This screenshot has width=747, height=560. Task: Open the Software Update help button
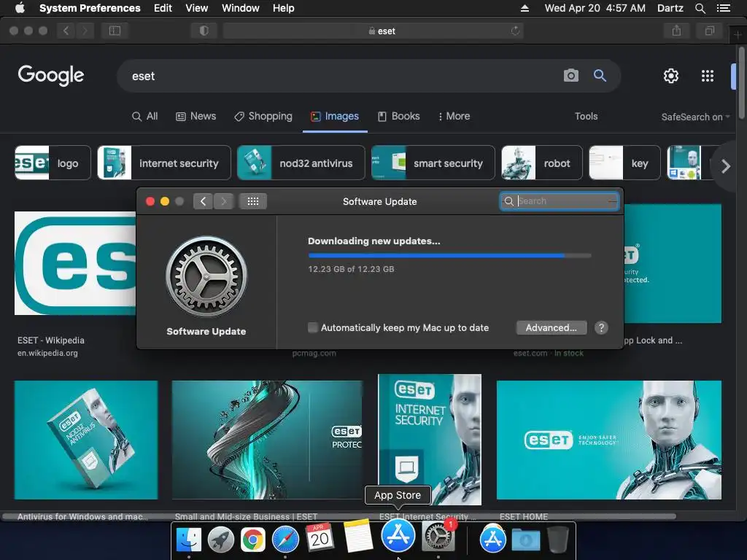(601, 327)
